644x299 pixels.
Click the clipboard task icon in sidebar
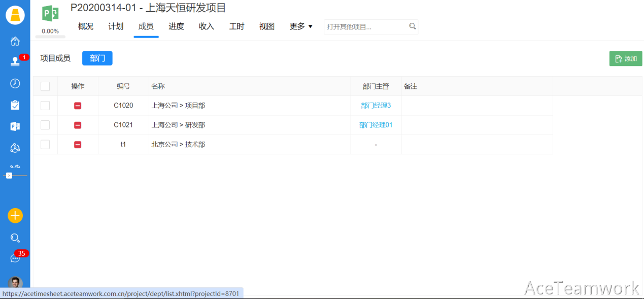pos(15,105)
